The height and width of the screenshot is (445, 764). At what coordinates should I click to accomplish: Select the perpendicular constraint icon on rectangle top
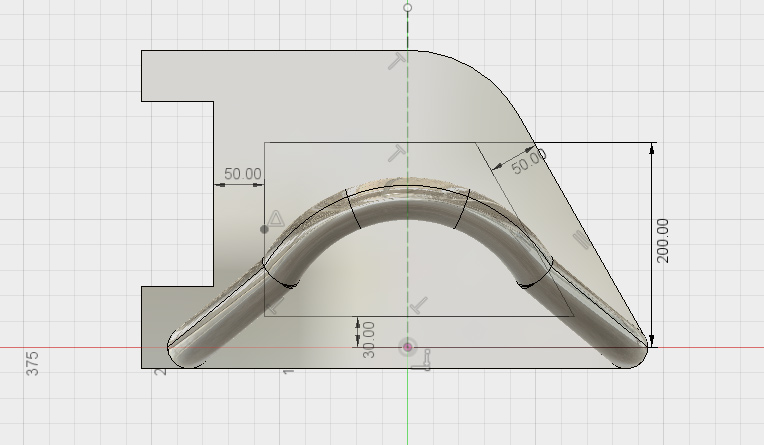pos(397,153)
